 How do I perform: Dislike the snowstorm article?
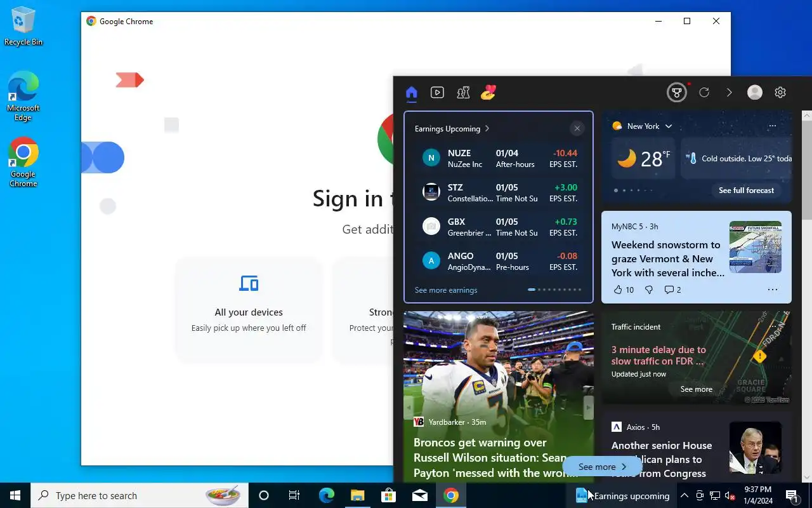(x=649, y=290)
